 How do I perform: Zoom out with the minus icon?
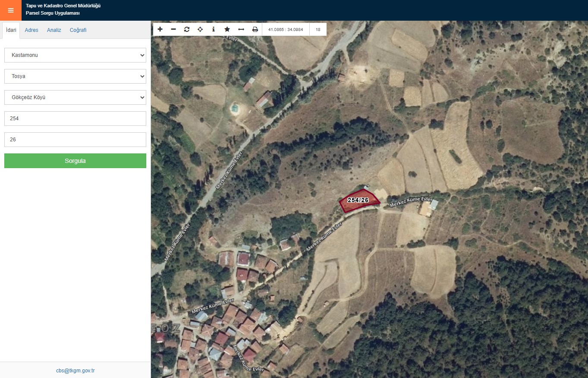[173, 29]
